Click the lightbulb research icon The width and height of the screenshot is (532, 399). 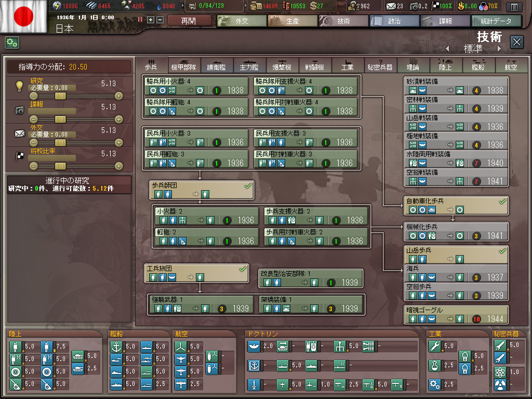19,86
